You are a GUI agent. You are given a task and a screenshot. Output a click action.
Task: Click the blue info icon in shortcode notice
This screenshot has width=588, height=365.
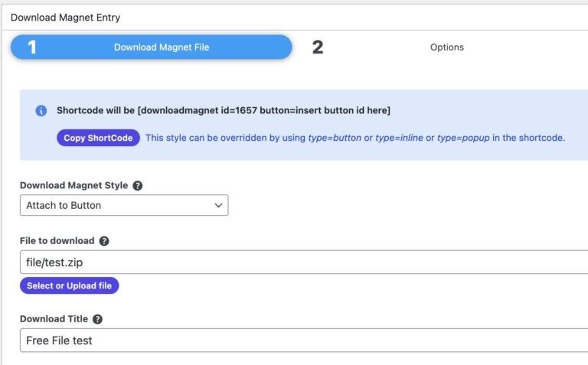coord(41,111)
